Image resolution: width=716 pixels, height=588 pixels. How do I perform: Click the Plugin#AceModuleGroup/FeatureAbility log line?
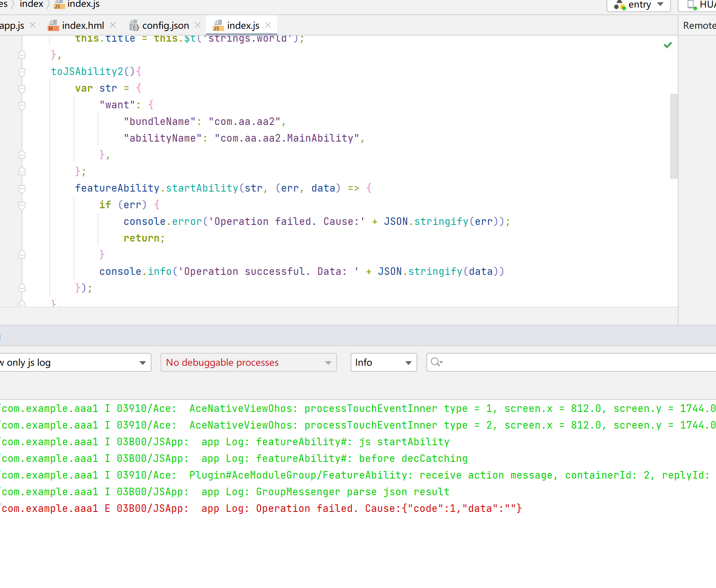tap(355, 475)
